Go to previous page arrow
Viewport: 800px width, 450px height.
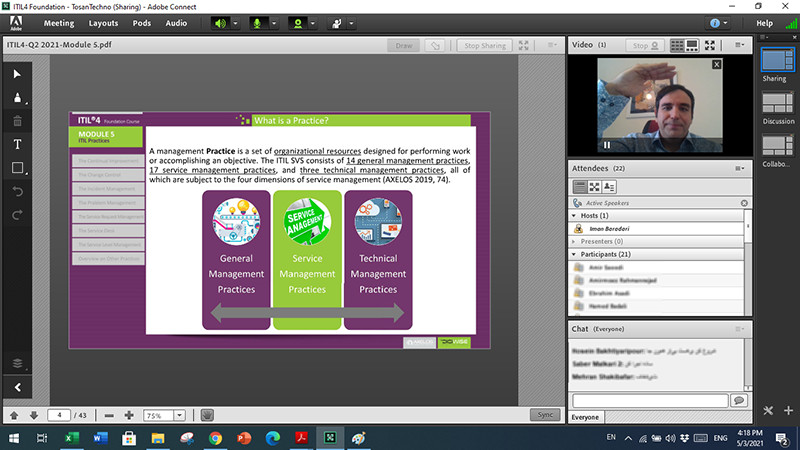point(14,415)
